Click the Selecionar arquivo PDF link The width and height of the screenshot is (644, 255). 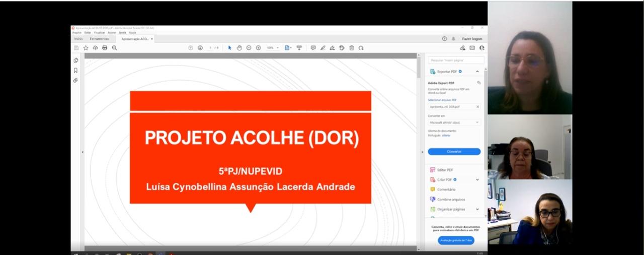pyautogui.click(x=442, y=100)
